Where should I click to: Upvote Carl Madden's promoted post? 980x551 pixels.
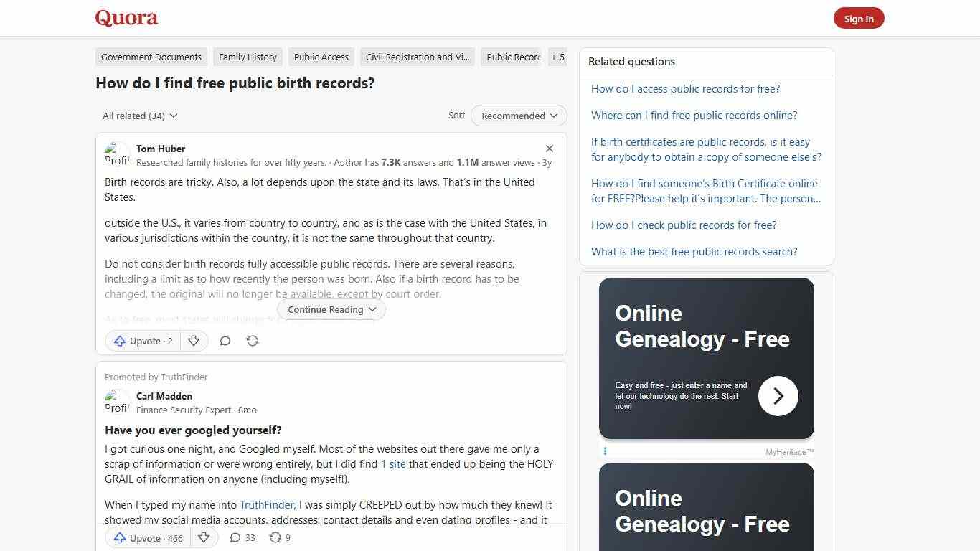click(x=146, y=537)
